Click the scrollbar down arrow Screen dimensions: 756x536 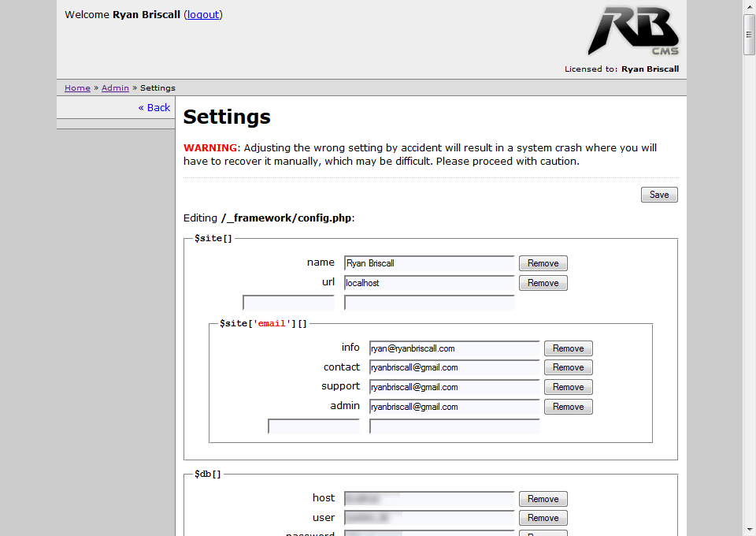click(x=749, y=528)
